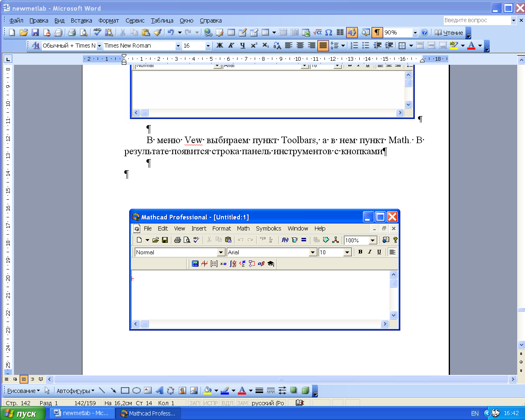Undo the last action in Word
525x420 pixels.
(x=171, y=32)
